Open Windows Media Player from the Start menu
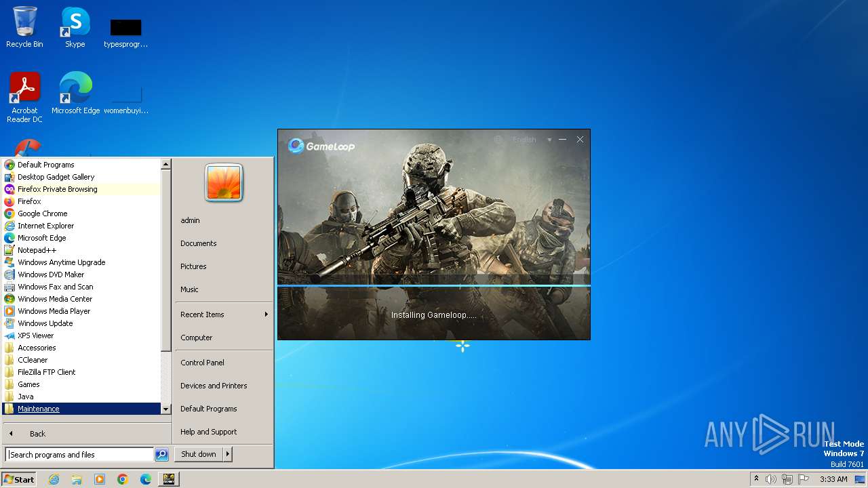Viewport: 868px width, 488px height. coord(81,311)
